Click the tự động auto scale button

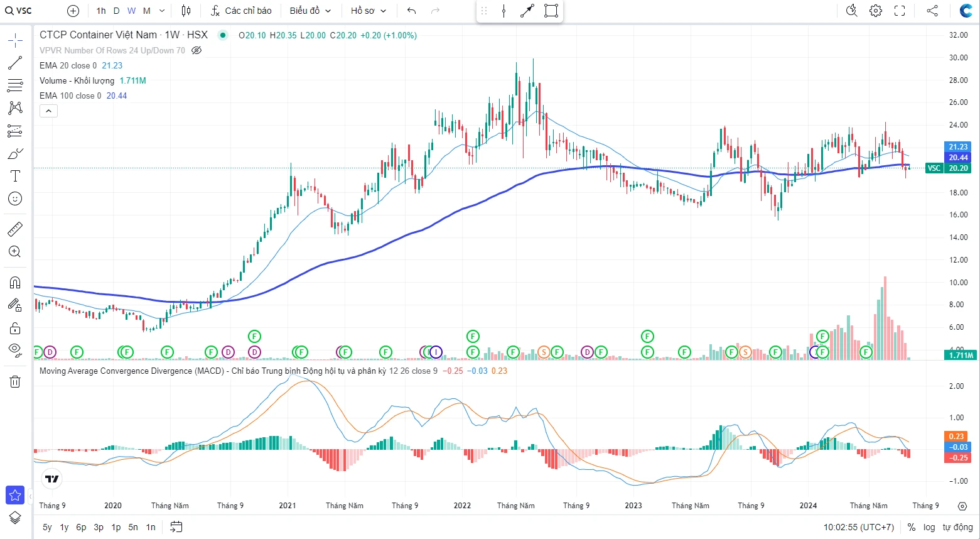tap(957, 527)
